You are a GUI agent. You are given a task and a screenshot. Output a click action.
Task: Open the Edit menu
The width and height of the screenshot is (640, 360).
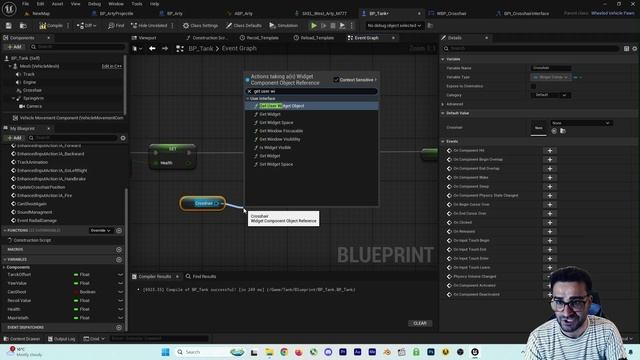click(40, 4)
